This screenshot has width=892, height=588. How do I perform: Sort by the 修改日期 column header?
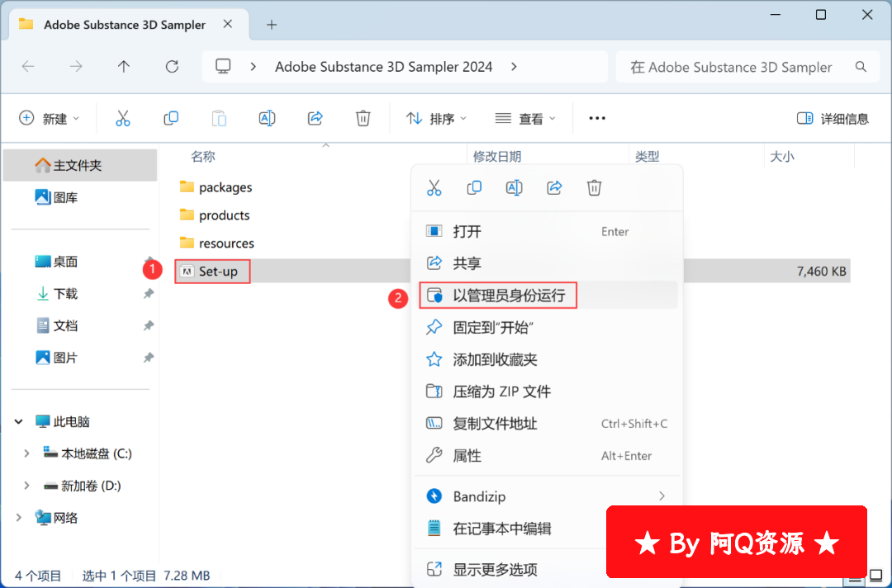(x=497, y=156)
